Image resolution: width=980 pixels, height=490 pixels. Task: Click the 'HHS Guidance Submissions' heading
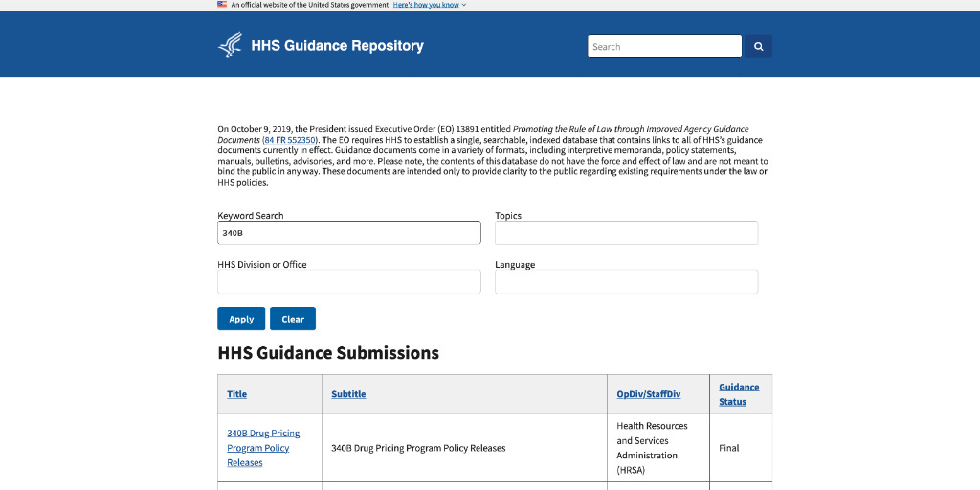(x=328, y=353)
